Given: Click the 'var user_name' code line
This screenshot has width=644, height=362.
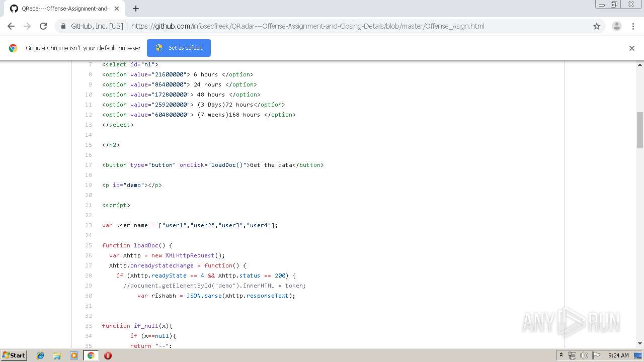Looking at the screenshot, I should [x=190, y=225].
